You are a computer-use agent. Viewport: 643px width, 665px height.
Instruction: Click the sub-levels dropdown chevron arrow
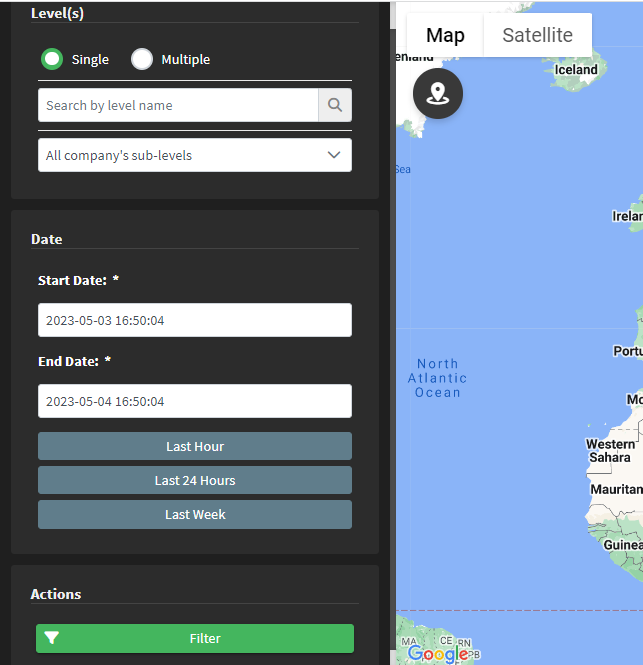click(x=334, y=155)
